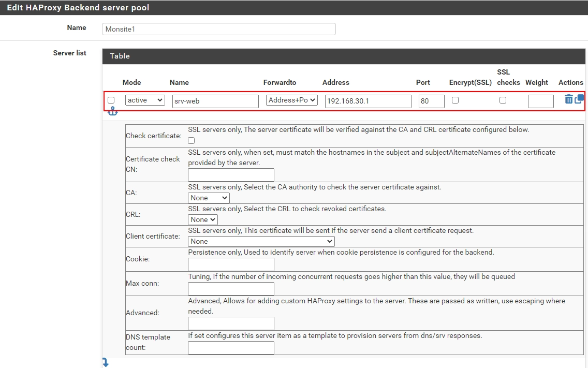Viewport: 588px width, 368px height.
Task: Open the CRL dropdown
Action: tap(202, 220)
